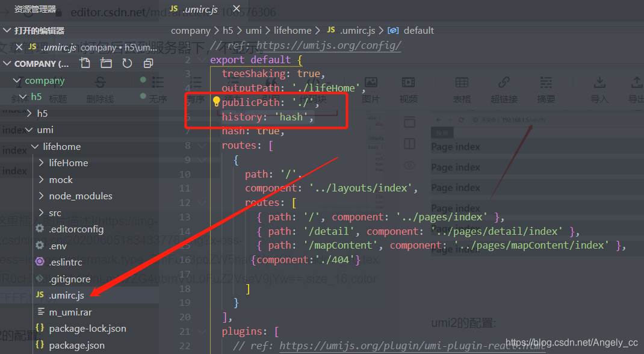Click the 视频 video icon in background CSDN editor
This screenshot has height=354, width=644.
[x=408, y=82]
